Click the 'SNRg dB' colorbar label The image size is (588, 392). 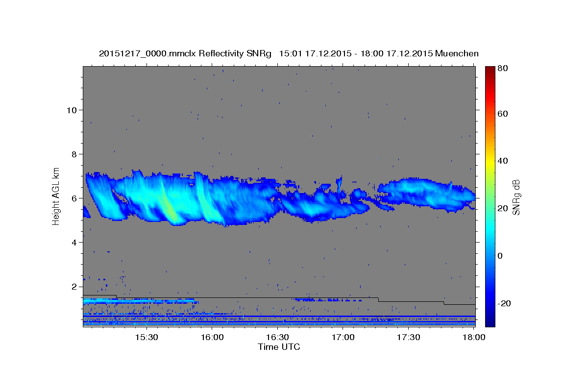pyautogui.click(x=516, y=197)
